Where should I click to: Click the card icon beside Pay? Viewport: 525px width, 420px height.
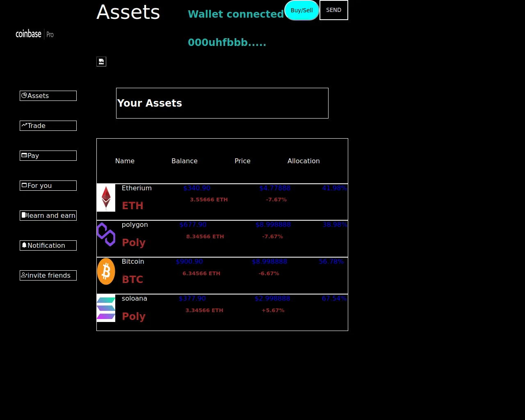(x=24, y=155)
